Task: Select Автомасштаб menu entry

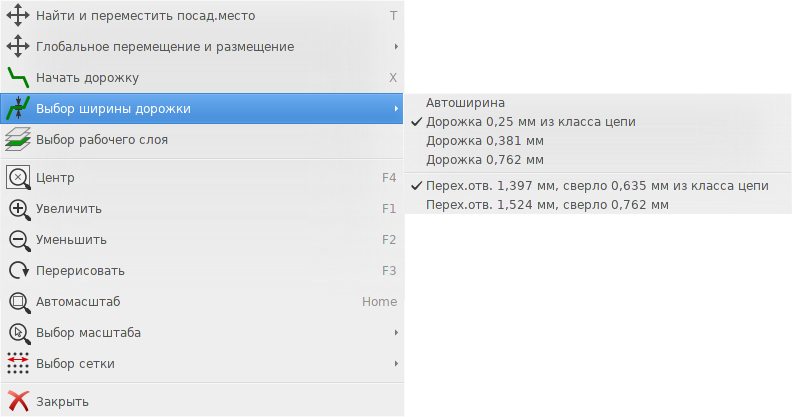Action: point(202,302)
